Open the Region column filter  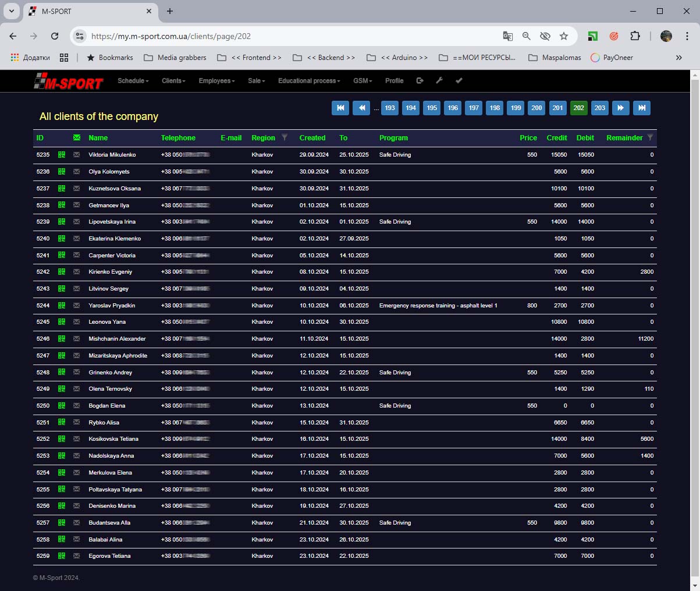click(285, 138)
